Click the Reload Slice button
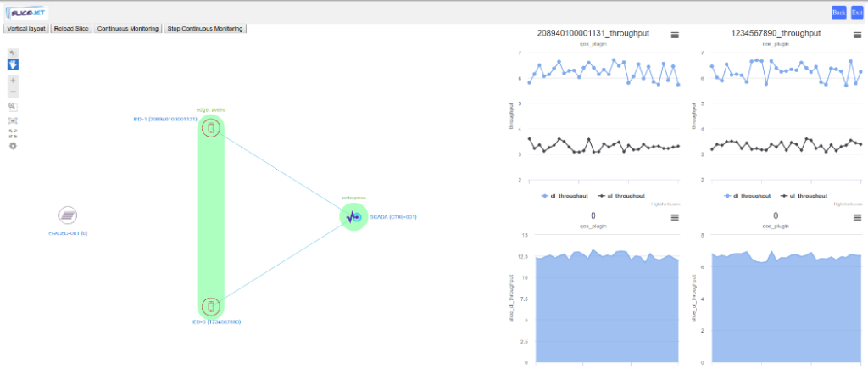 (x=71, y=28)
